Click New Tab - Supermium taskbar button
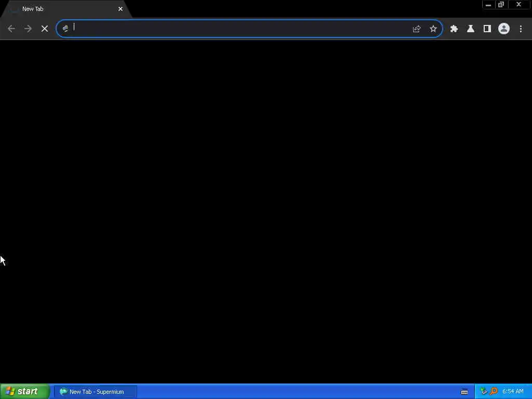This screenshot has height=399, width=532. 96,392
